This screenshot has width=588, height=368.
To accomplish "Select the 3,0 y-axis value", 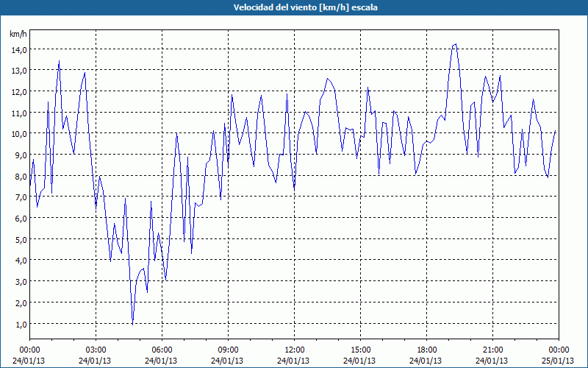I will 21,282.
